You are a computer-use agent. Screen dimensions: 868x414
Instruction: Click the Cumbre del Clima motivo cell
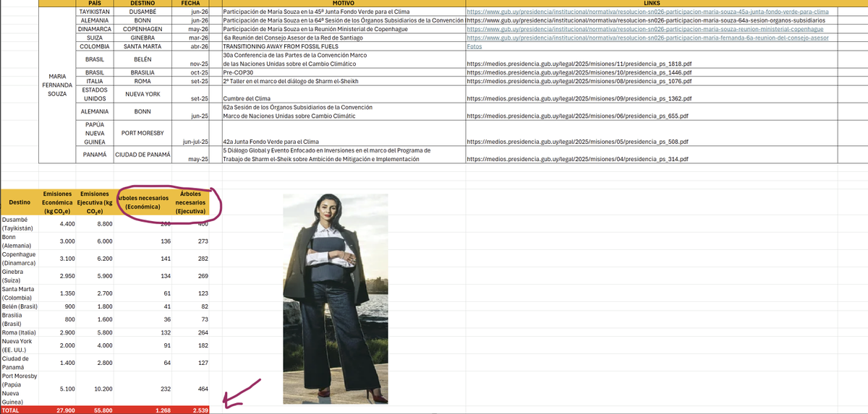coord(344,95)
